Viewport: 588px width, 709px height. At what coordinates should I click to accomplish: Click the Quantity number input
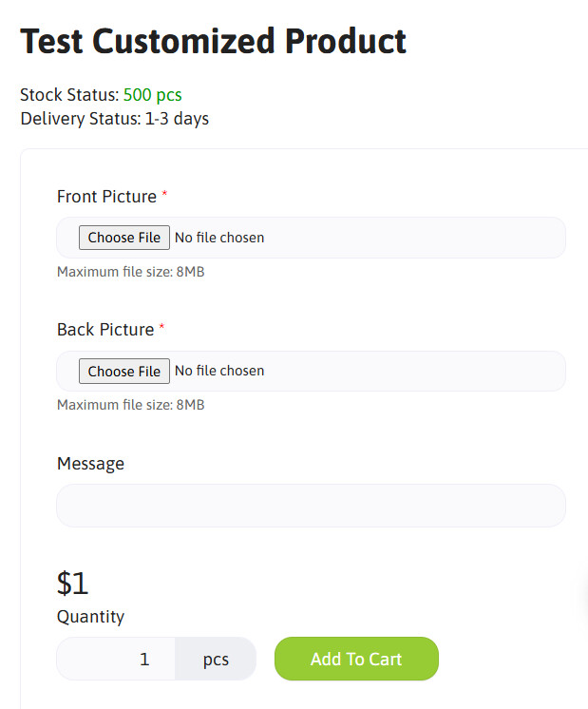pyautogui.click(x=117, y=659)
